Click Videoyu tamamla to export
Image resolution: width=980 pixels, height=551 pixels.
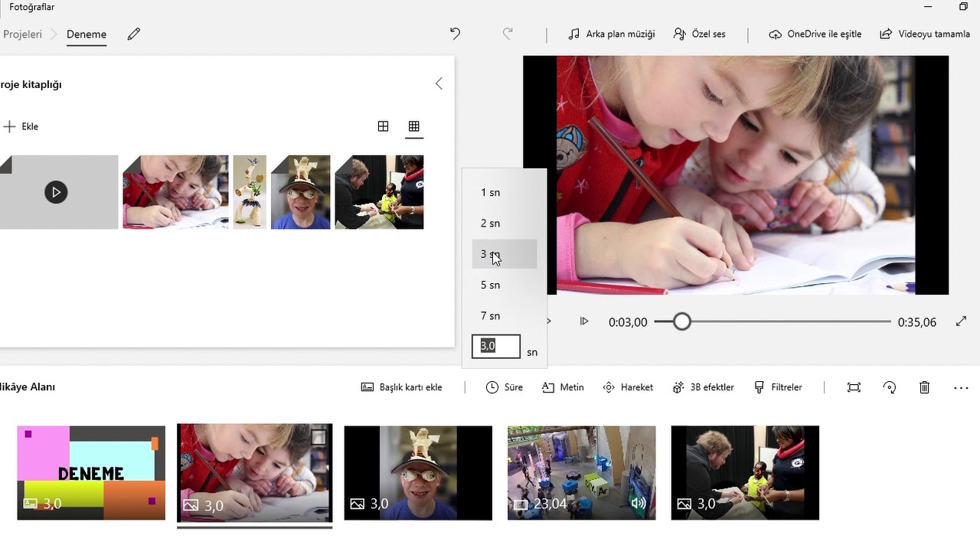[925, 34]
